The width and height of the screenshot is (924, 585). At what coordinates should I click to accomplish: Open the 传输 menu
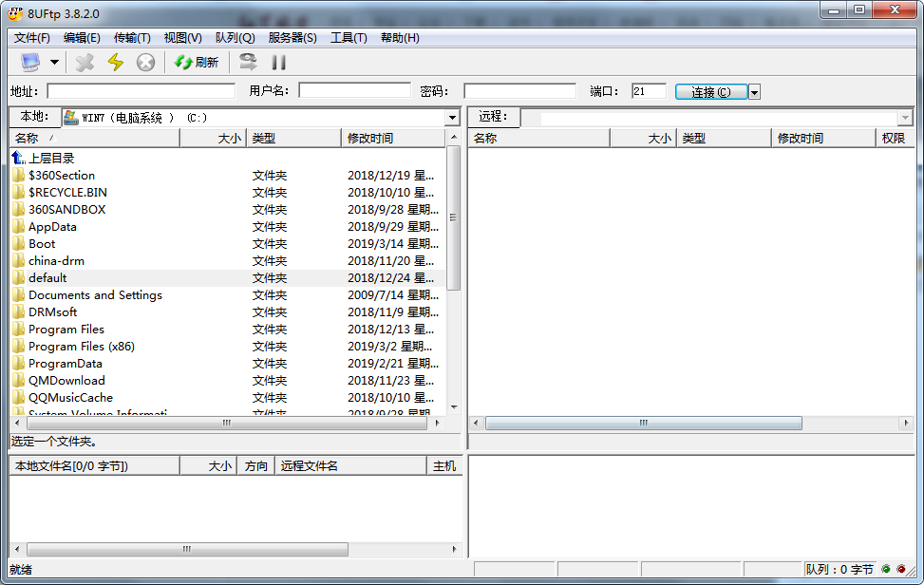point(133,37)
